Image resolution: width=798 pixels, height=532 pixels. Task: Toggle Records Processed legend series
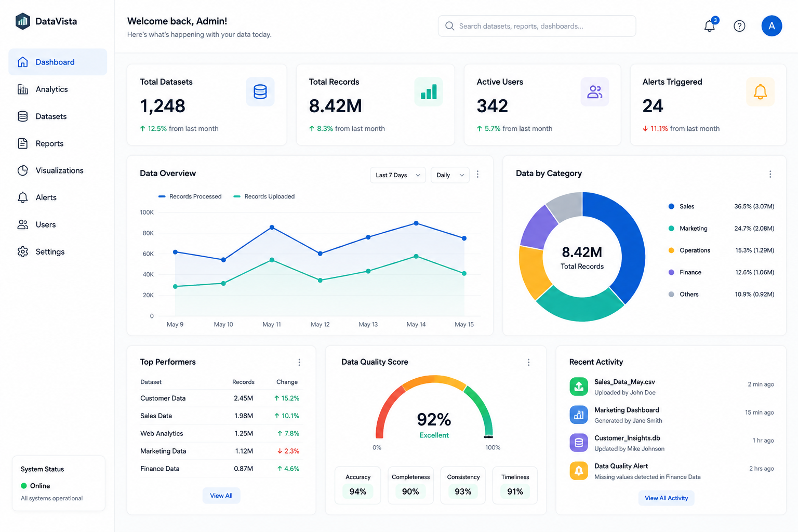click(190, 196)
